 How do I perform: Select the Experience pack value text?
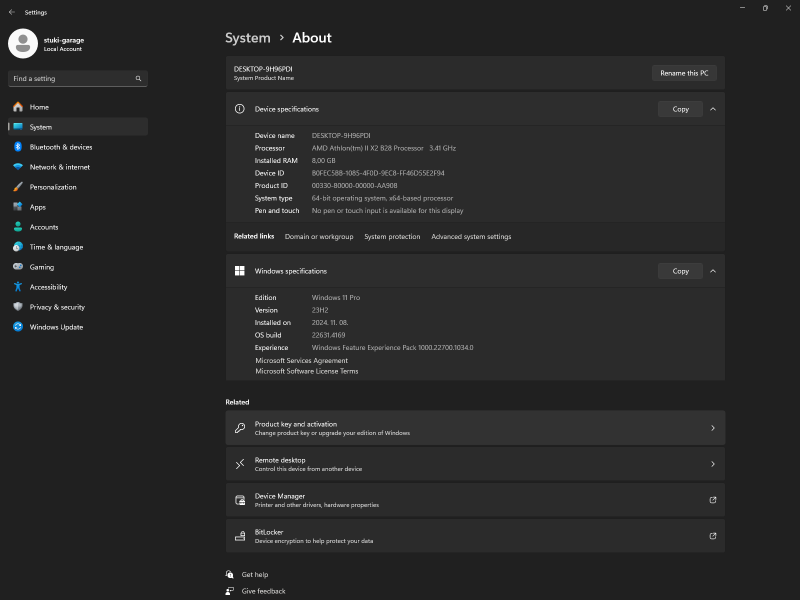[x=392, y=347]
